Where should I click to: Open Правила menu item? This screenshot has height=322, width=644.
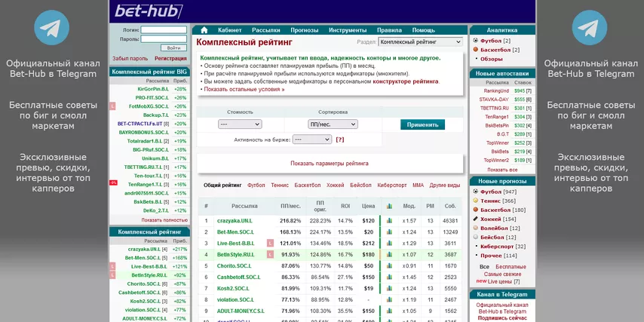tap(389, 30)
